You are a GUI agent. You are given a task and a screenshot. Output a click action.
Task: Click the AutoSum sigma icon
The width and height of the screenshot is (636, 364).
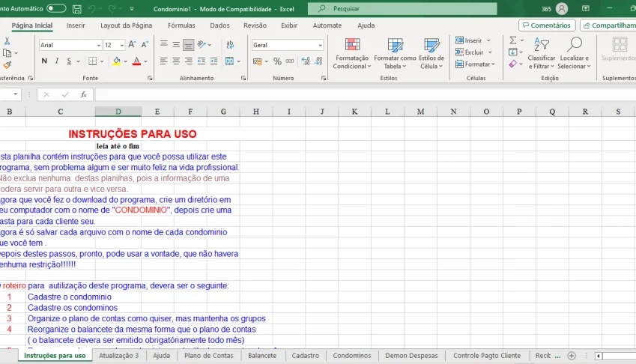[x=513, y=40]
